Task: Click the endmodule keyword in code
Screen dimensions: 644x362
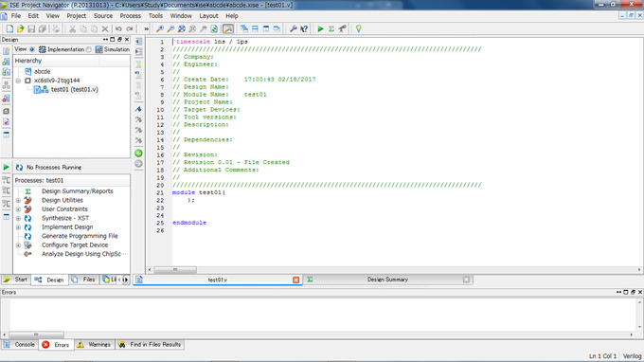Action: tap(189, 223)
